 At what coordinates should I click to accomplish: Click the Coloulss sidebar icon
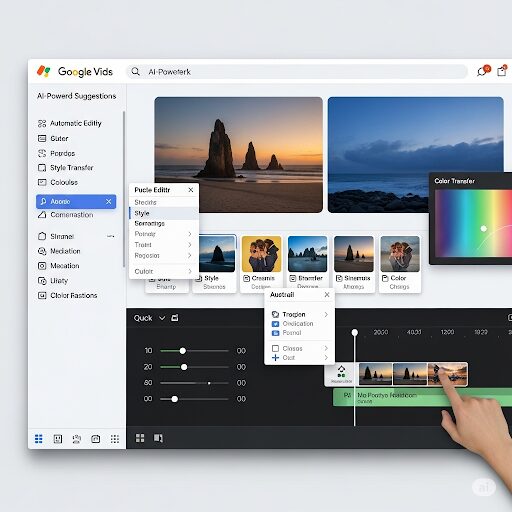tap(42, 182)
